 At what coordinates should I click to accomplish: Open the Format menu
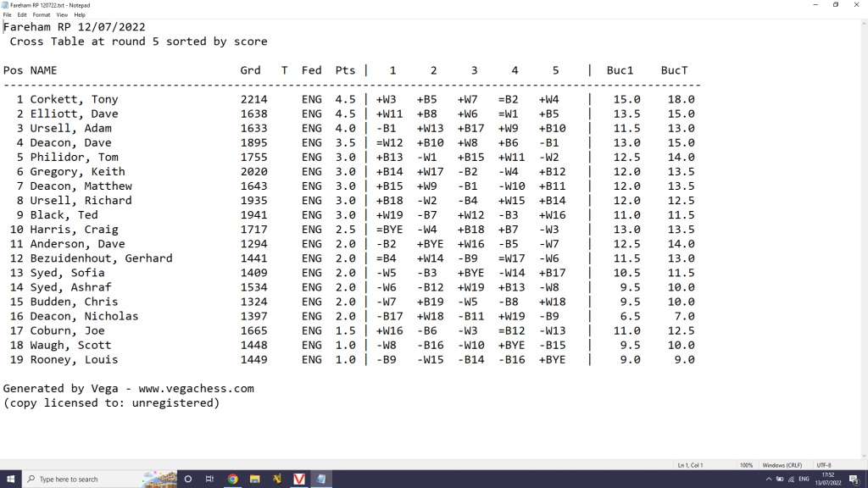tap(41, 14)
